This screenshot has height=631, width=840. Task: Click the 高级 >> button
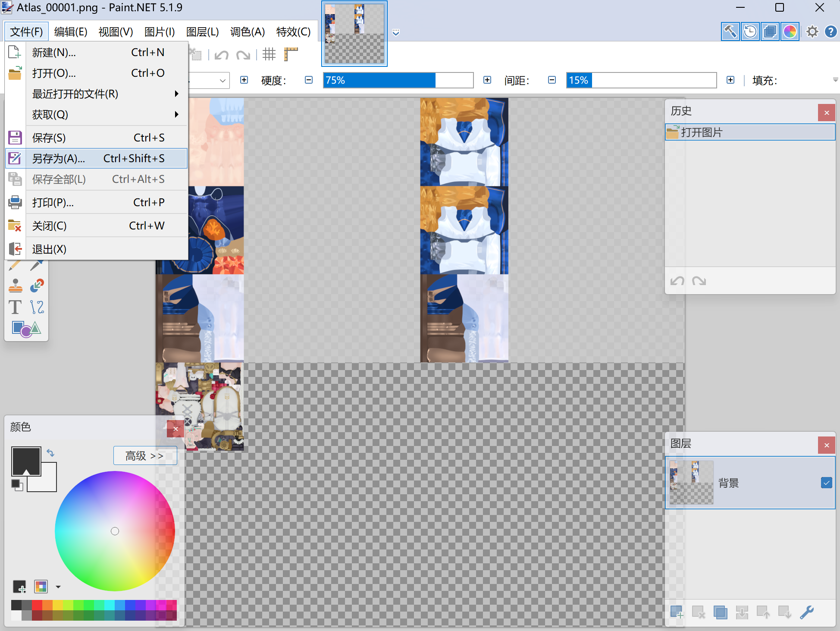coord(145,455)
